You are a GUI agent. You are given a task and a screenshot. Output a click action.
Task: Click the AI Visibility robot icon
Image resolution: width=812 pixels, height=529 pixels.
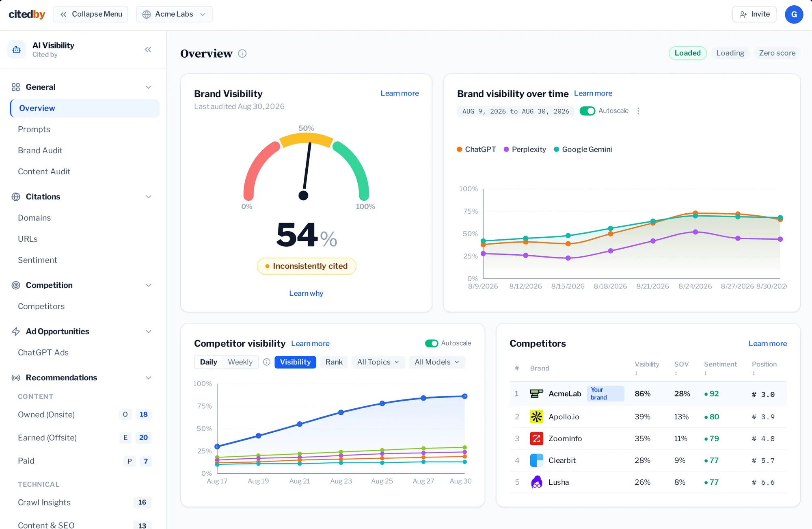[17, 50]
